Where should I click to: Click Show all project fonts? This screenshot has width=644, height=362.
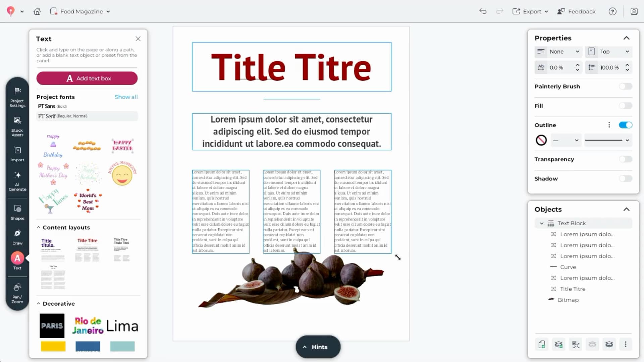point(126,97)
